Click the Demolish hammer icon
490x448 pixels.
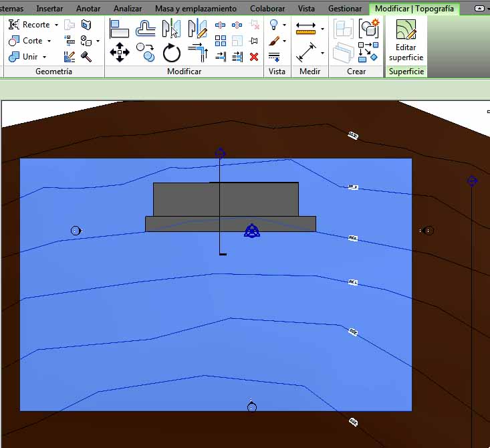tap(86, 57)
